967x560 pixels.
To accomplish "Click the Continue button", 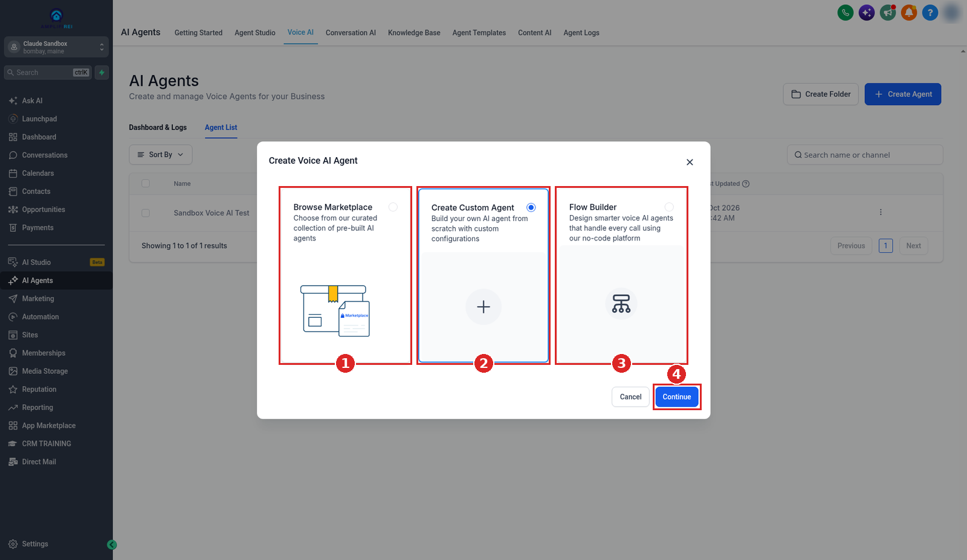I will point(677,397).
